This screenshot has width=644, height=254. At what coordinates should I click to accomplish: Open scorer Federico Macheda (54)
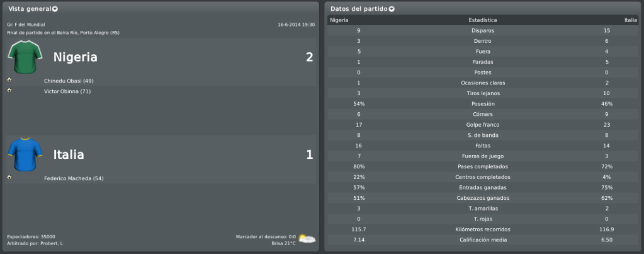click(x=74, y=178)
